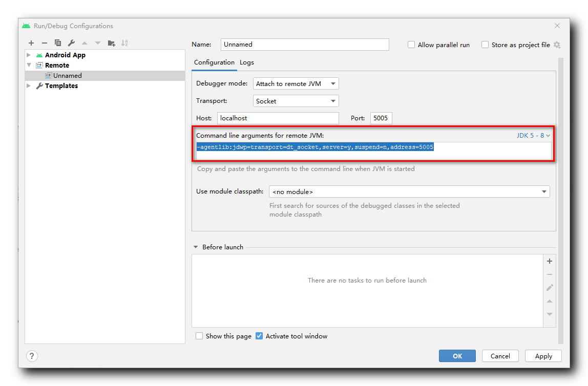Open help with the question mark button
This screenshot has width=588, height=386.
[32, 356]
